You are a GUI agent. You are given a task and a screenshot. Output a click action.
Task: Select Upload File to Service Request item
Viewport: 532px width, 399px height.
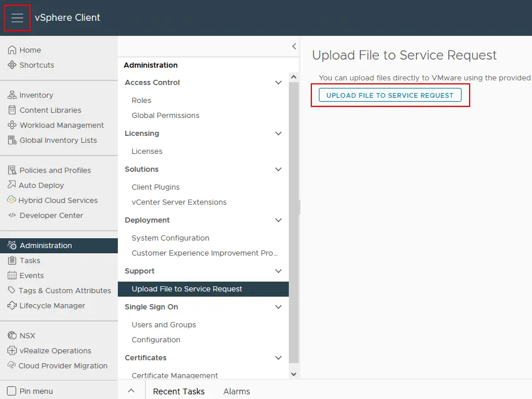click(x=203, y=289)
